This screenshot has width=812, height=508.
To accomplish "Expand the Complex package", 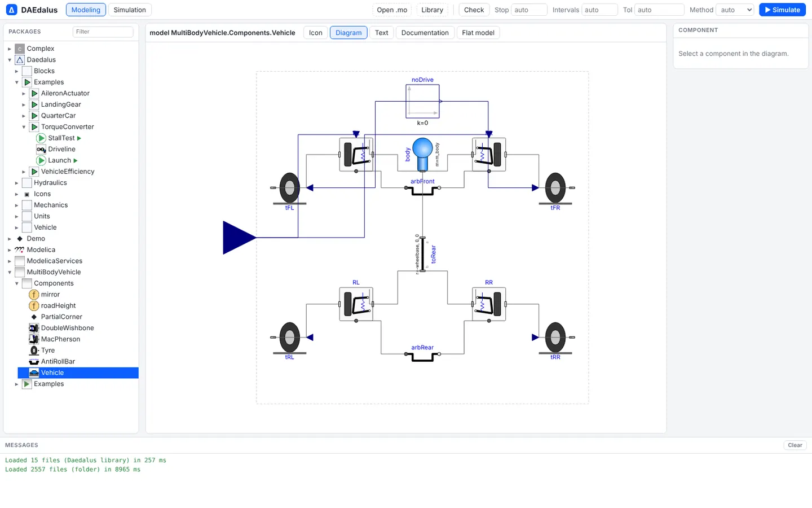I will tap(10, 49).
